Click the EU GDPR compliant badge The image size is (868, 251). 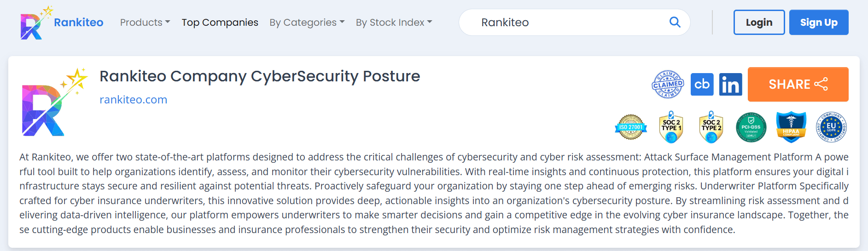point(831,127)
